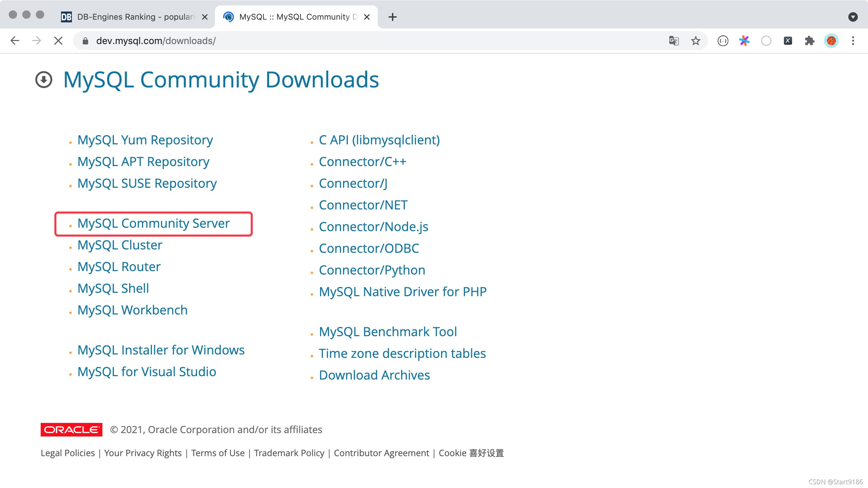Close the MySQL Community Downloads tab
Image resolution: width=868 pixels, height=488 pixels.
coord(367,17)
